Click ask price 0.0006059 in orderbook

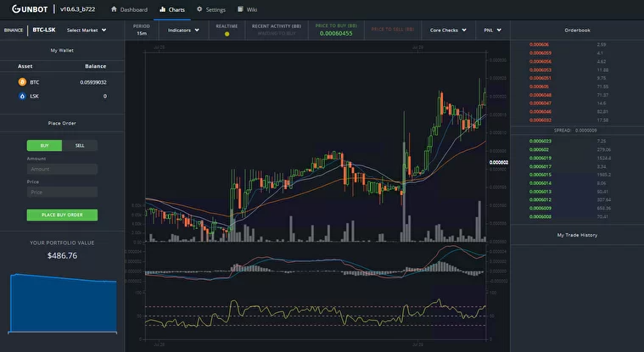pyautogui.click(x=540, y=53)
